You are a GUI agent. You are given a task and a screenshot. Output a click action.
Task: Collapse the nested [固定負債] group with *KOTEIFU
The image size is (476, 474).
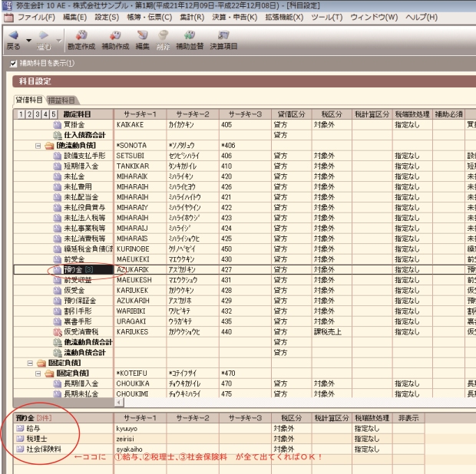pos(38,374)
